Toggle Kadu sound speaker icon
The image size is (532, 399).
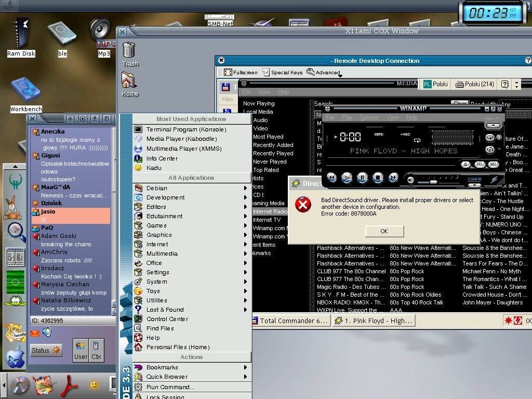pyautogui.click(x=47, y=332)
